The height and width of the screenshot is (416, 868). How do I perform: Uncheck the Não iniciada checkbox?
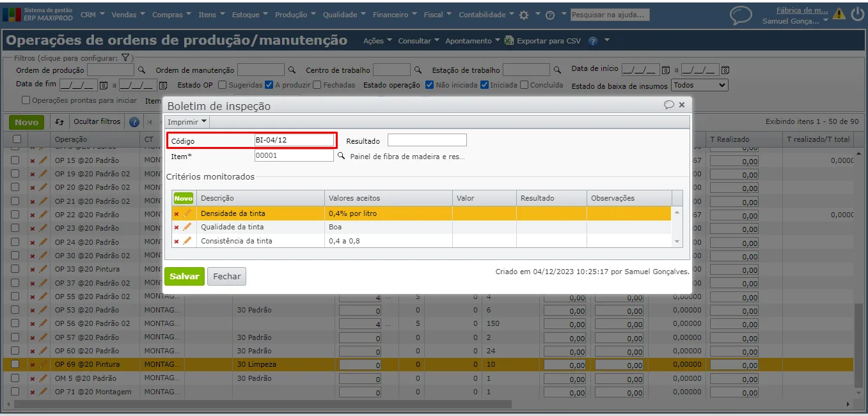[429, 84]
